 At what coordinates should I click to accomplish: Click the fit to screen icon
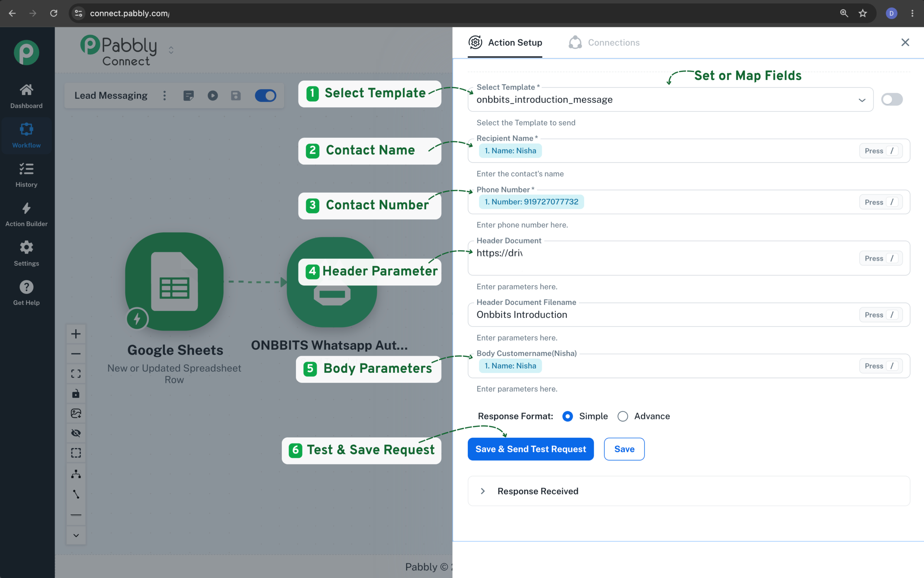coord(76,373)
